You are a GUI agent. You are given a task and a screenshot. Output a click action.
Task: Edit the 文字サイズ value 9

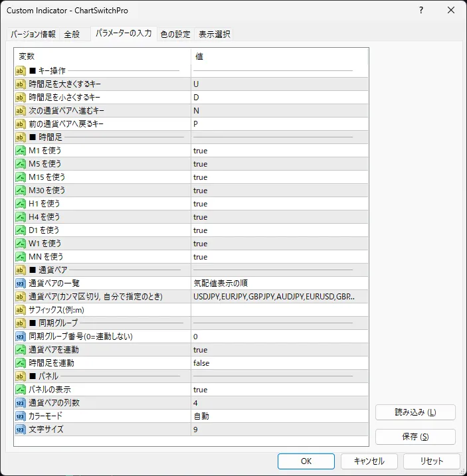tap(279, 430)
